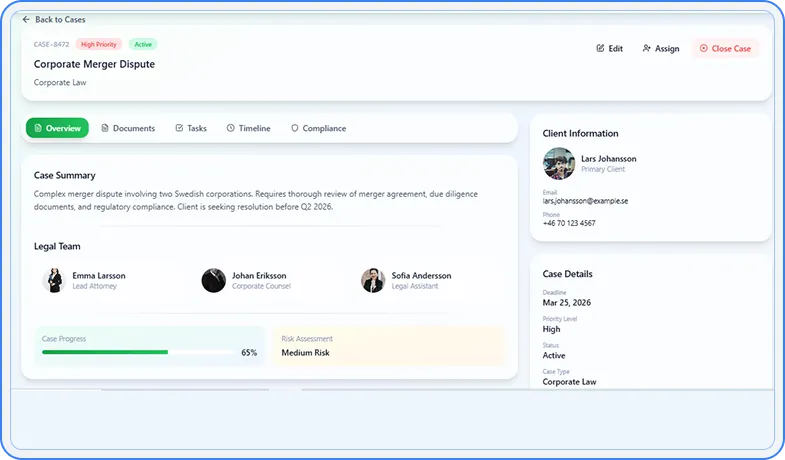785x460 pixels.
Task: Switch to the Overview tab
Action: pyautogui.click(x=57, y=128)
